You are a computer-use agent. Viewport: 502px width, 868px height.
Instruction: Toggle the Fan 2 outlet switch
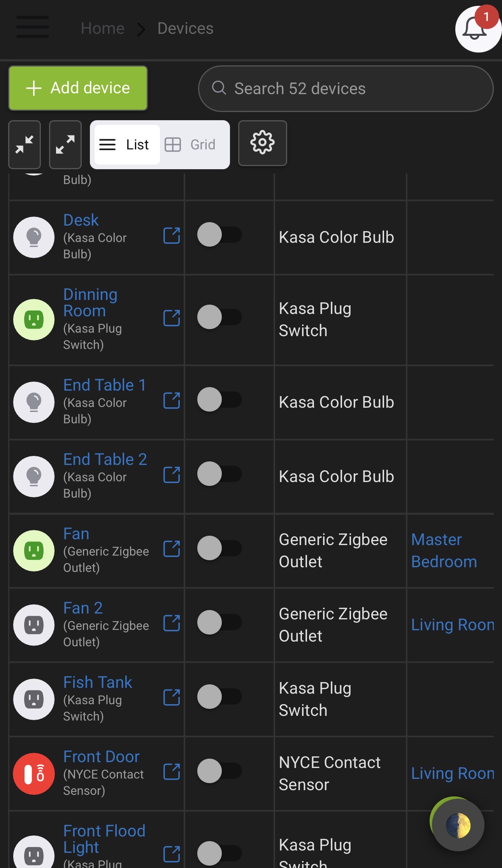coord(219,622)
